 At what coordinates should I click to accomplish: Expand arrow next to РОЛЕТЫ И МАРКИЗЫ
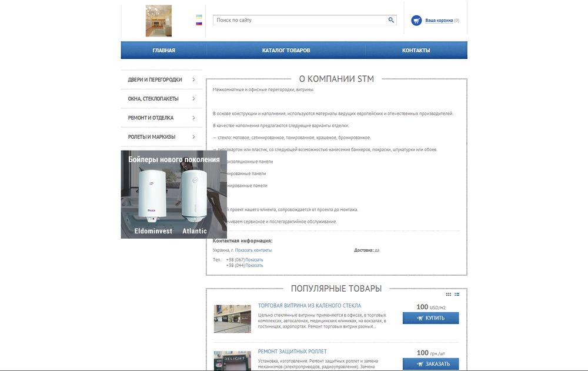193,137
